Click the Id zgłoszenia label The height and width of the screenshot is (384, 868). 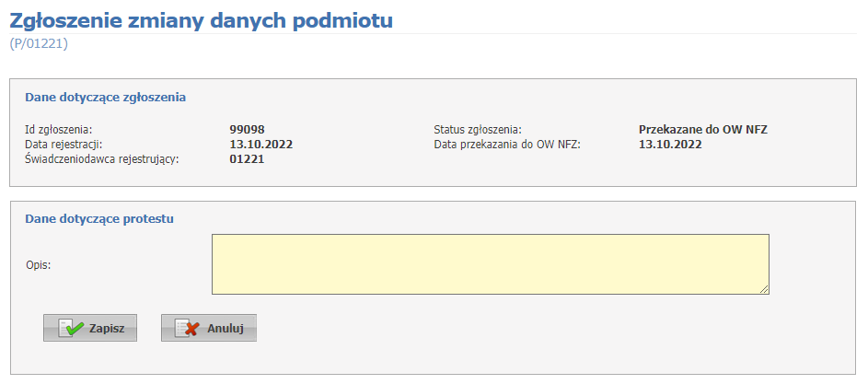(59, 130)
